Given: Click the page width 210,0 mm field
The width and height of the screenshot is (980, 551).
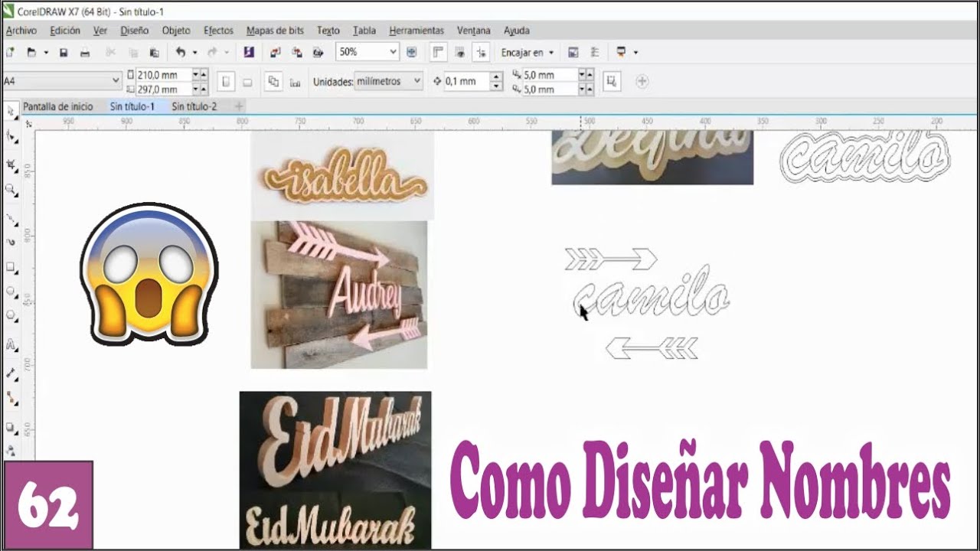Looking at the screenshot, I should pyautogui.click(x=163, y=74).
